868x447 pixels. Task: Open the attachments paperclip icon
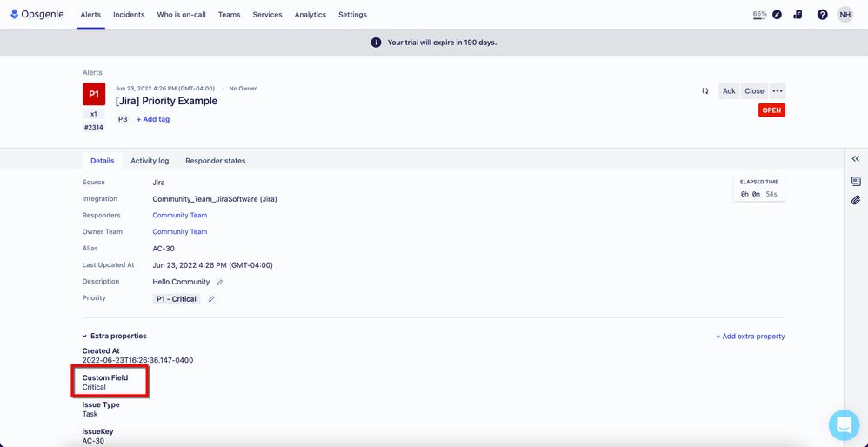[855, 200]
